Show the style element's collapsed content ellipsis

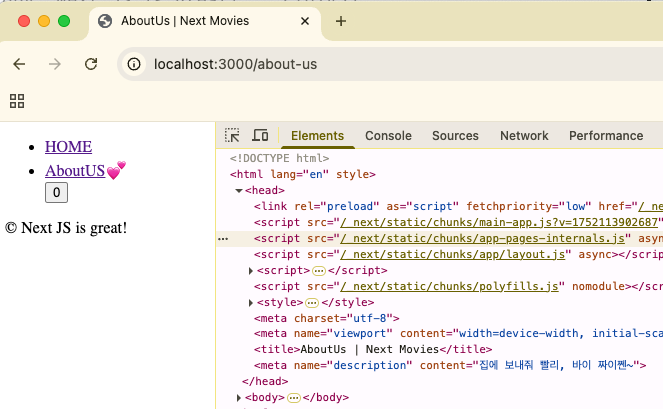point(312,303)
